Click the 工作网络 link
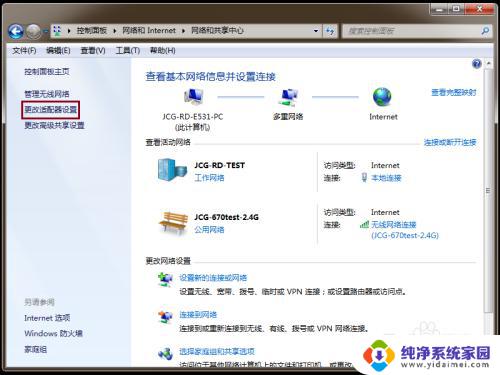Screen dimensions: 500x375 (209, 178)
